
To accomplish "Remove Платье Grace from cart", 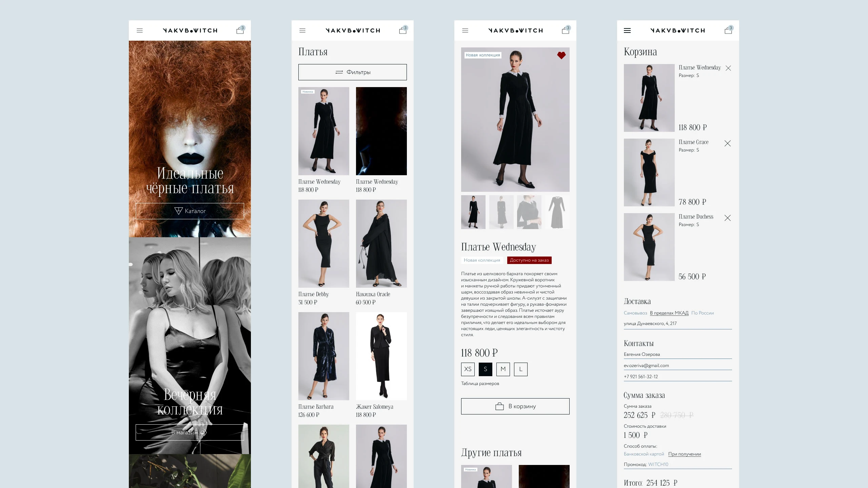I will [x=727, y=143].
